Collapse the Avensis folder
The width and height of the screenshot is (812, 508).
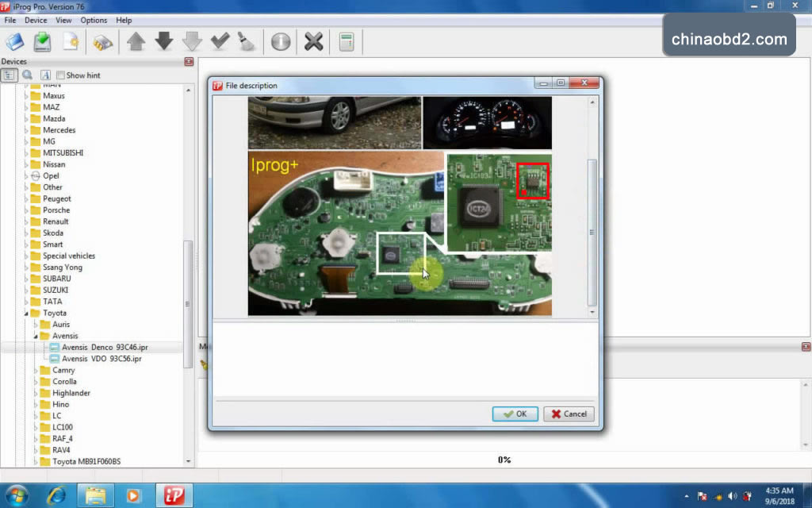[36, 336]
